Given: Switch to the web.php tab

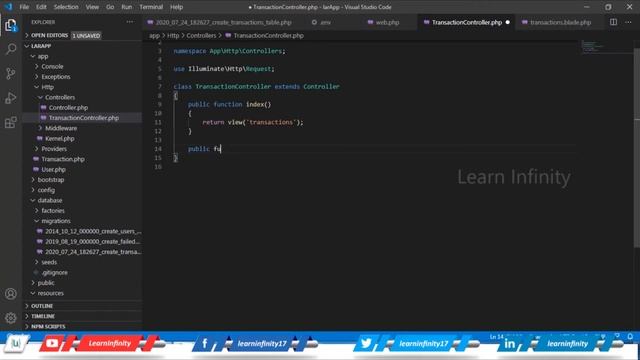Looking at the screenshot, I should coord(387,22).
